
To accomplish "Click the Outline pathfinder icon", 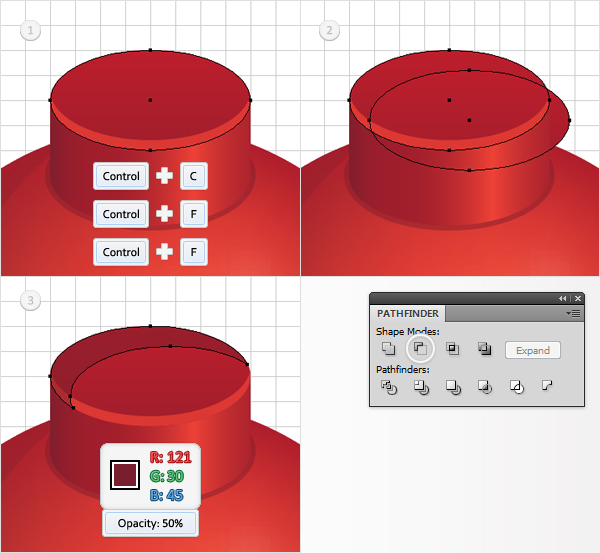I will 517,387.
